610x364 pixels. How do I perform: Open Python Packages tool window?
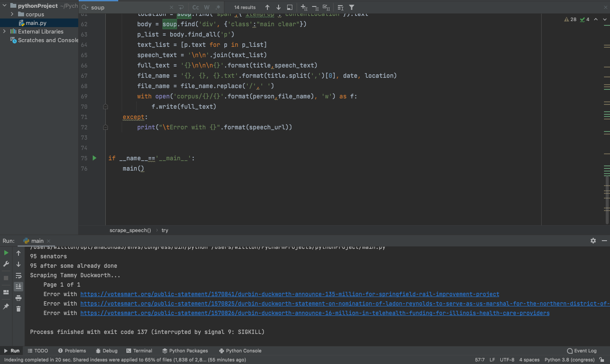click(185, 351)
